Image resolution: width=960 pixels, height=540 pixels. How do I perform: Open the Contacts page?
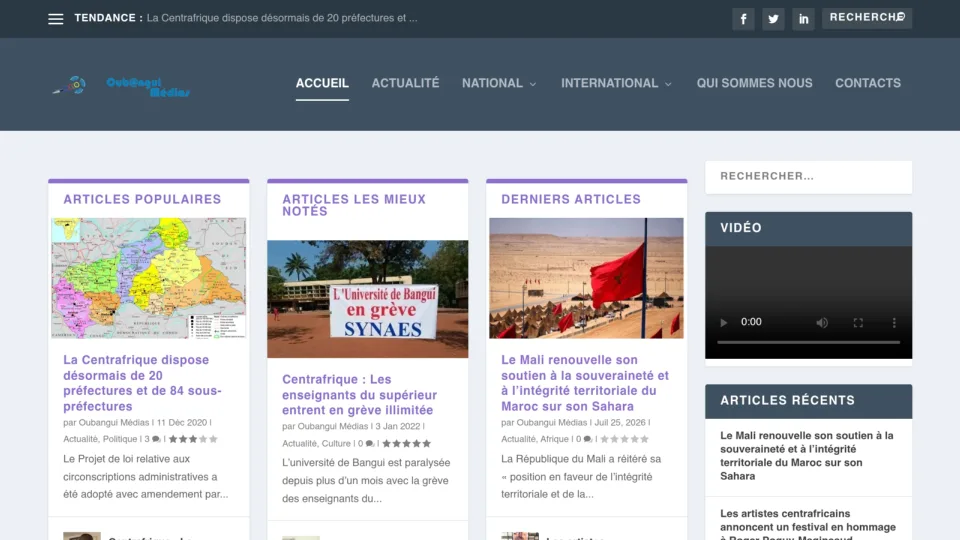868,83
